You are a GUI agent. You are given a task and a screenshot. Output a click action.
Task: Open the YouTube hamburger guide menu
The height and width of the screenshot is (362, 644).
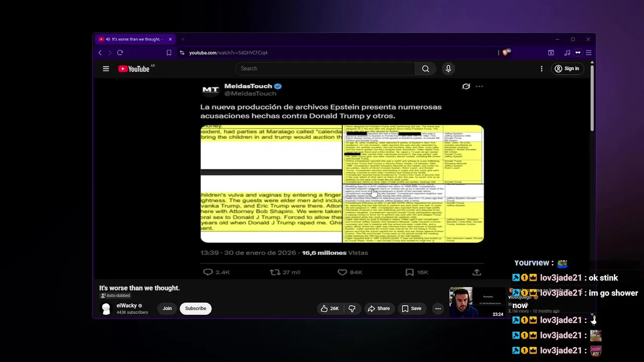pyautogui.click(x=106, y=69)
